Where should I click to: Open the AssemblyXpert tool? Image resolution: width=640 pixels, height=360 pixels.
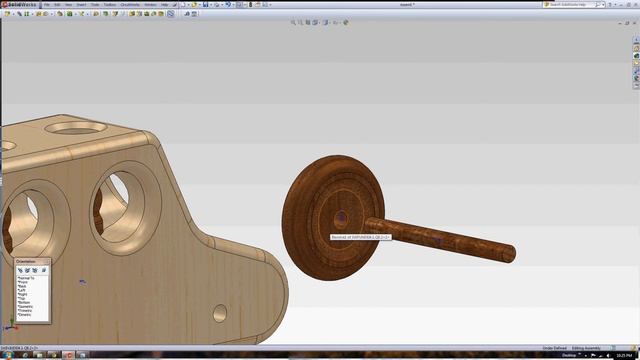154,14
